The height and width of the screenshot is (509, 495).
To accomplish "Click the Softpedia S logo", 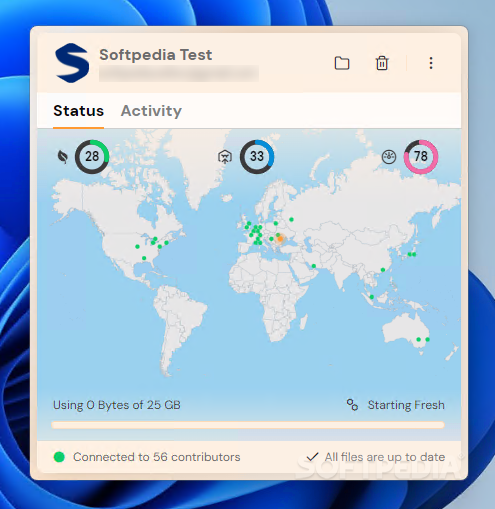I will pos(72,63).
